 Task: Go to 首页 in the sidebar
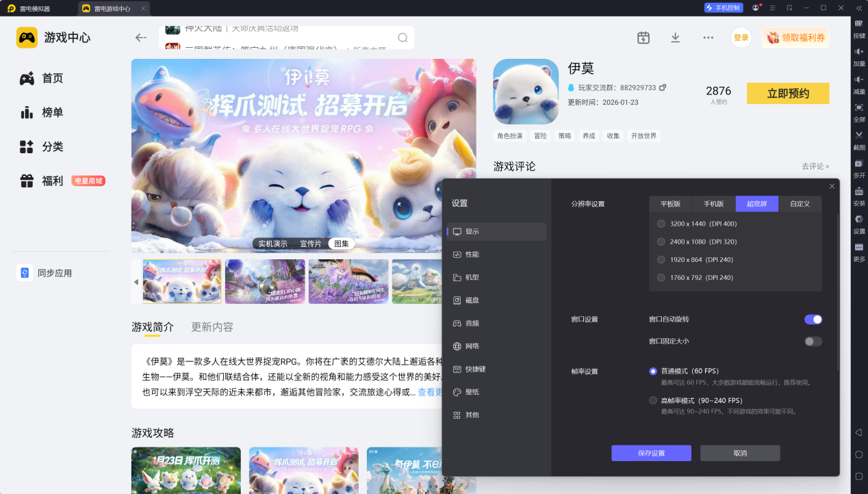[x=41, y=79]
